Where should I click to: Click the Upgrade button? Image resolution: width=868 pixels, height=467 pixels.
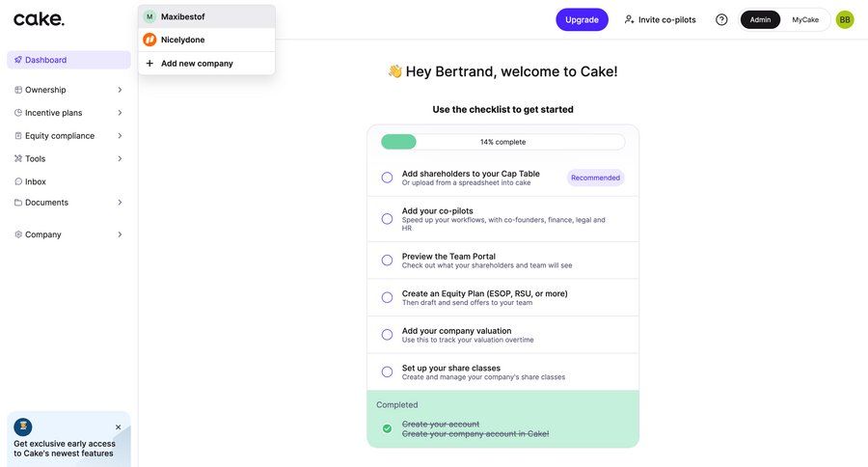point(582,19)
